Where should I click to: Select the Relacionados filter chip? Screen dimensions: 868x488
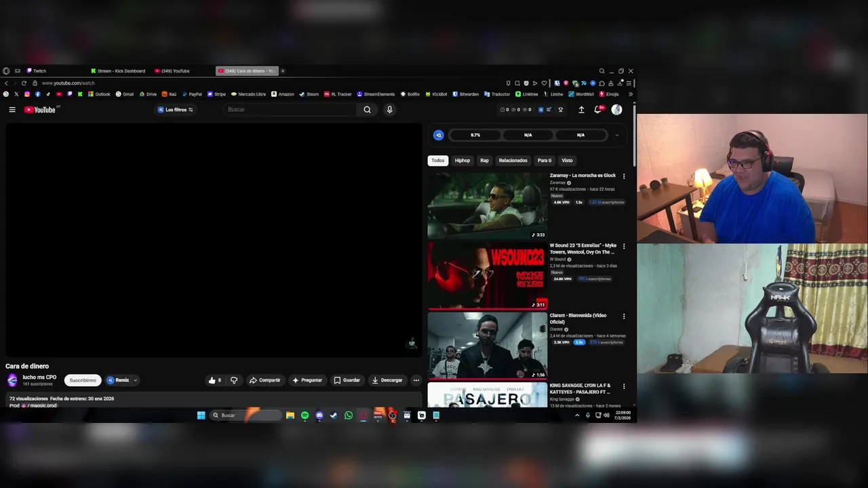coord(513,161)
